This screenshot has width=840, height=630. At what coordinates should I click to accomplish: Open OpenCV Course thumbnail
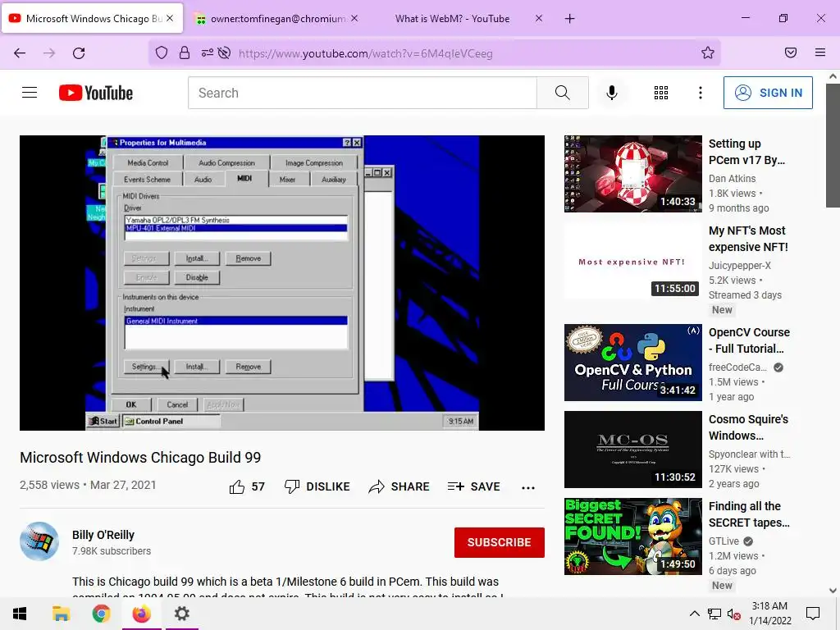coord(632,362)
